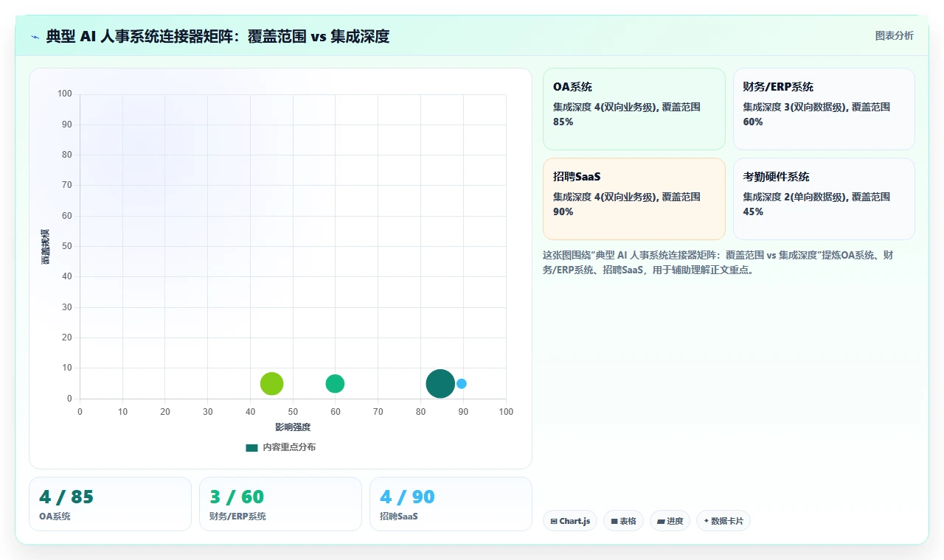Click the chart title heading text
Image resolution: width=944 pixels, height=560 pixels.
click(218, 36)
